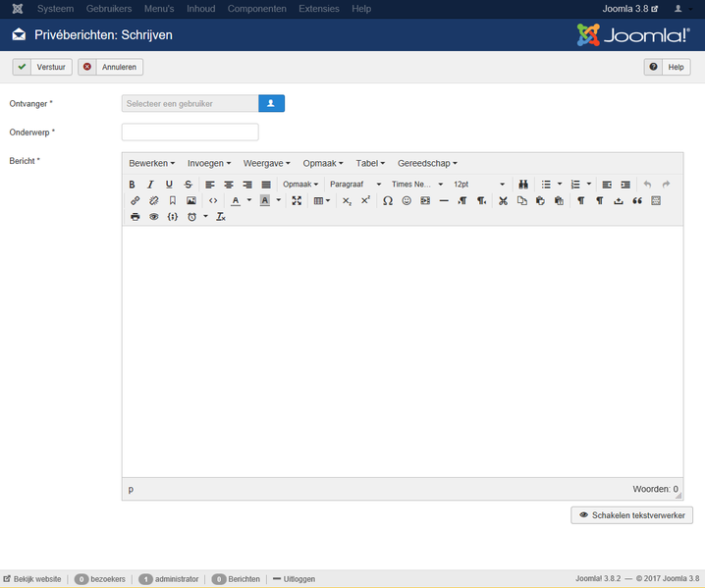Image resolution: width=705 pixels, height=588 pixels.
Task: Insert an emoticon
Action: pos(407,200)
